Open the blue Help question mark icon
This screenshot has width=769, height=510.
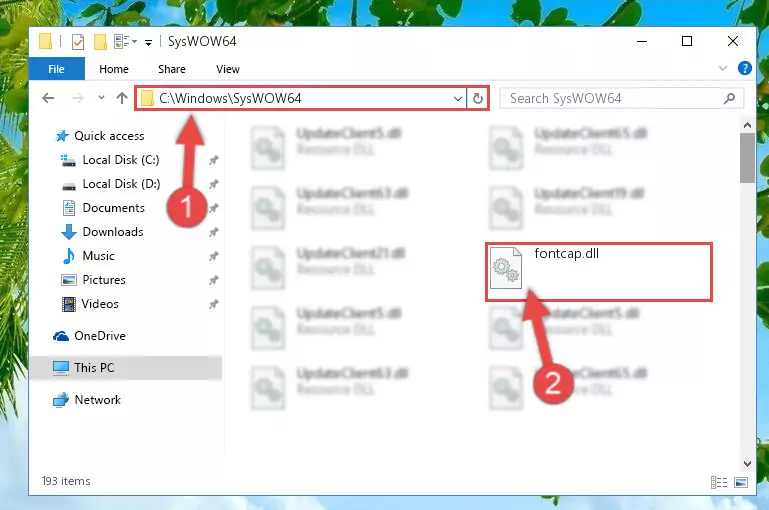(x=744, y=68)
